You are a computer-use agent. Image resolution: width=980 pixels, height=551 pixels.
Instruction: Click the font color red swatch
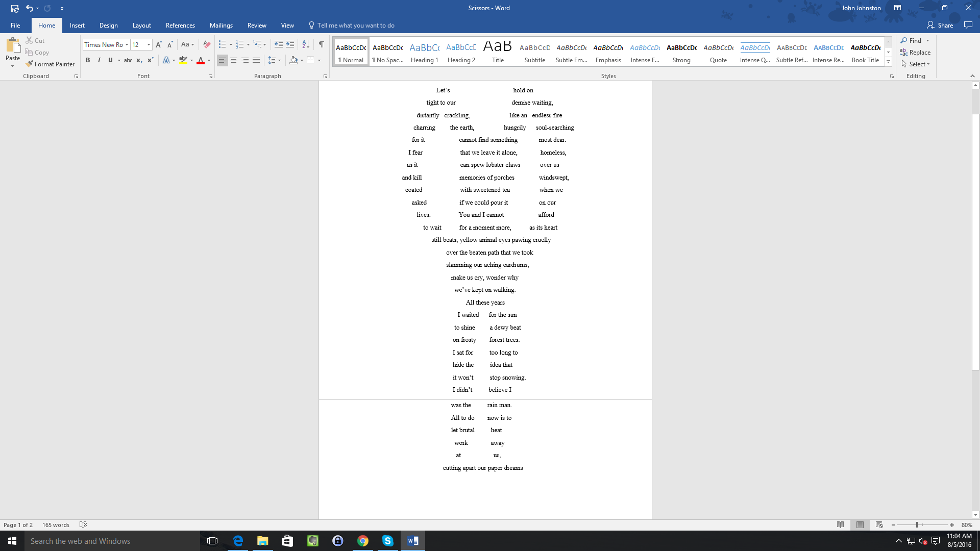coord(201,60)
